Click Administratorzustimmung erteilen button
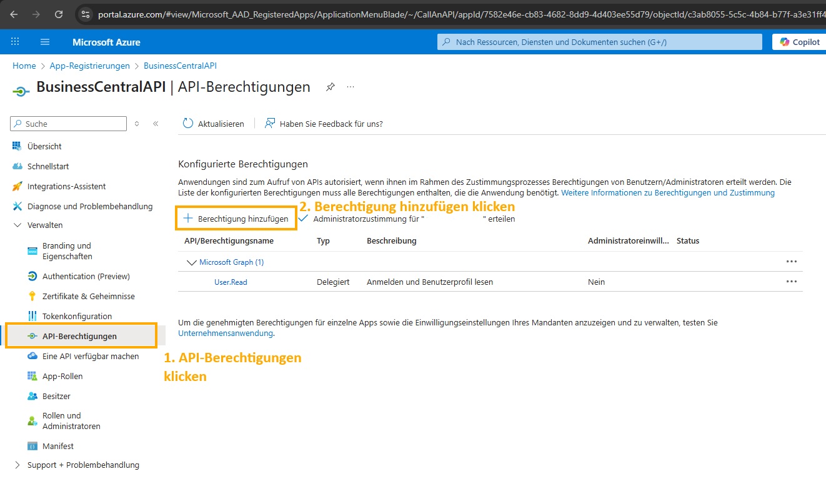The height and width of the screenshot is (504, 826). pos(407,219)
